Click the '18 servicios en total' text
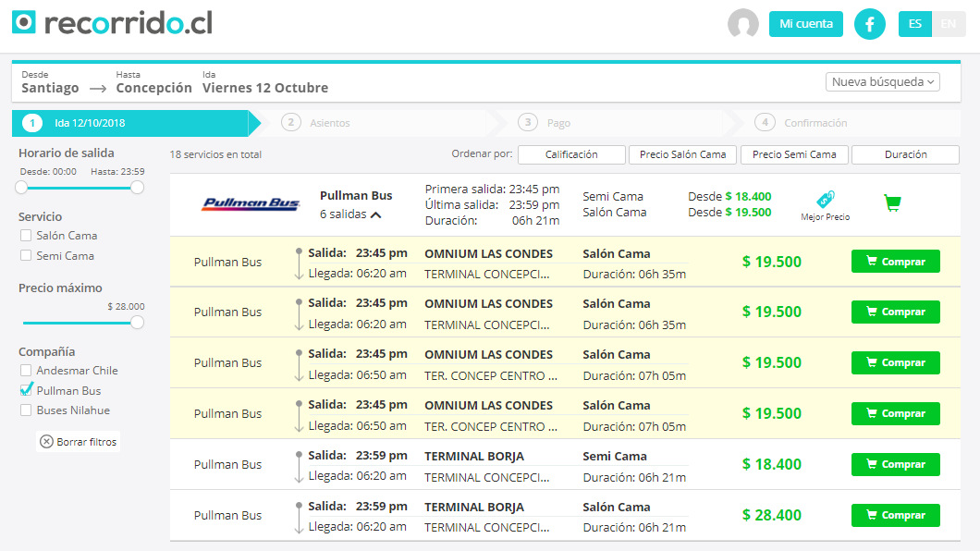The width and height of the screenshot is (980, 551). [x=215, y=154]
